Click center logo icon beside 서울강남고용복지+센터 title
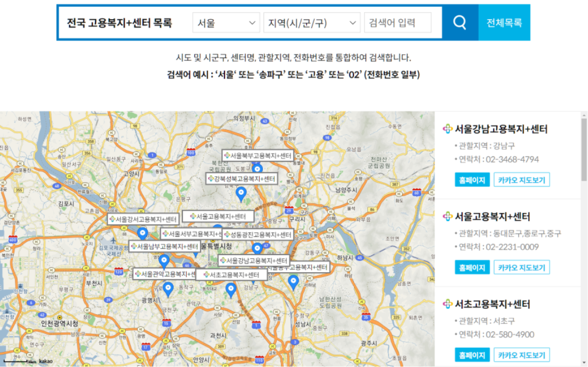The image size is (588, 367). [x=447, y=129]
